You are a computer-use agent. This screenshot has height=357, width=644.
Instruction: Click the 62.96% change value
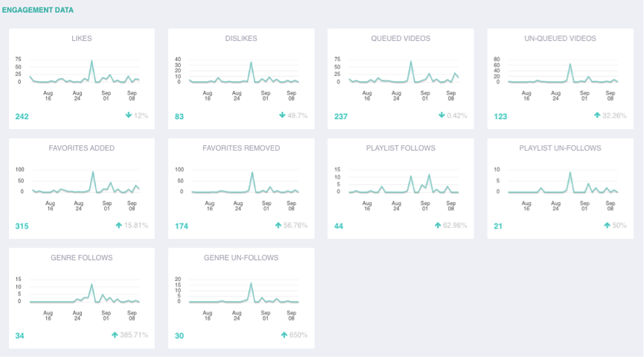[x=455, y=225]
